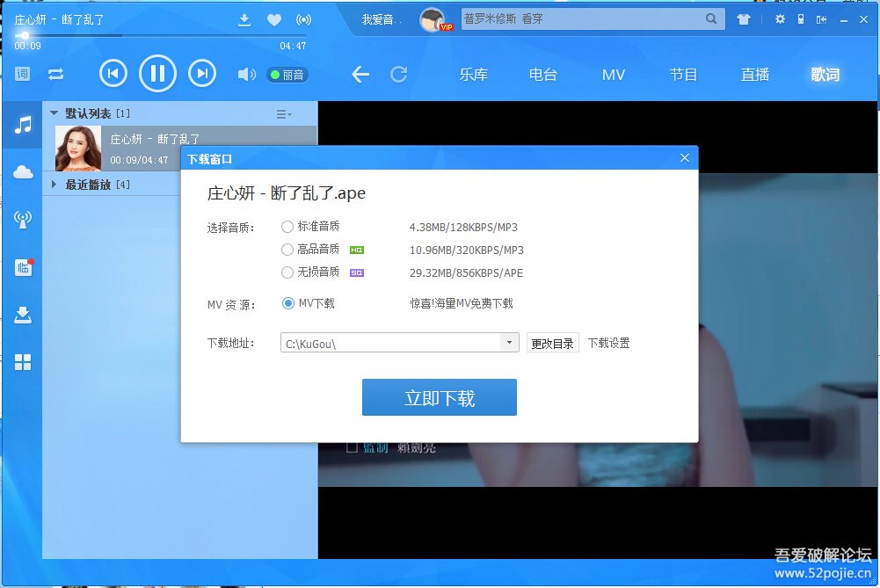This screenshot has height=588, width=880.
Task: Click the 立即下载 button
Action: point(440,397)
